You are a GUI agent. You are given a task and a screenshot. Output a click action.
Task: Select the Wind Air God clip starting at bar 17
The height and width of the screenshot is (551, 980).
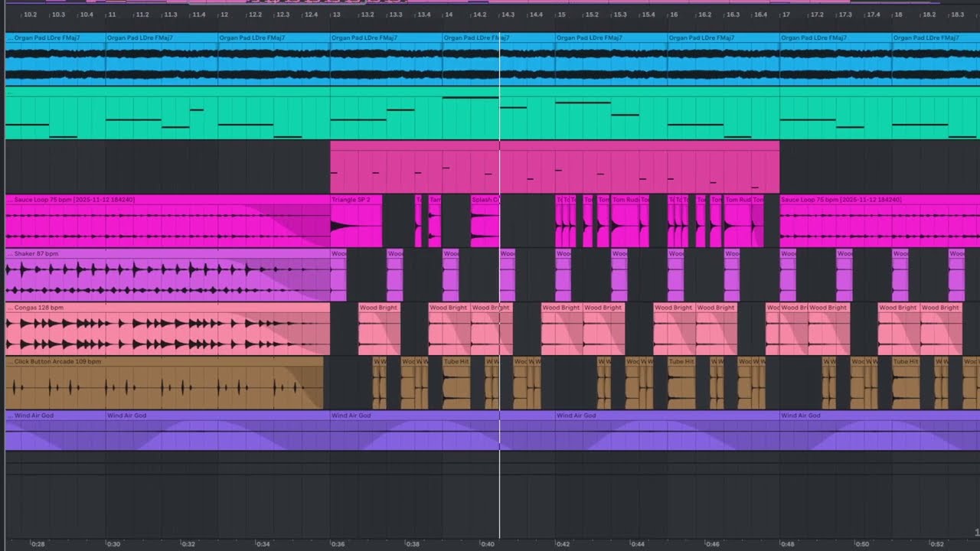click(880, 431)
